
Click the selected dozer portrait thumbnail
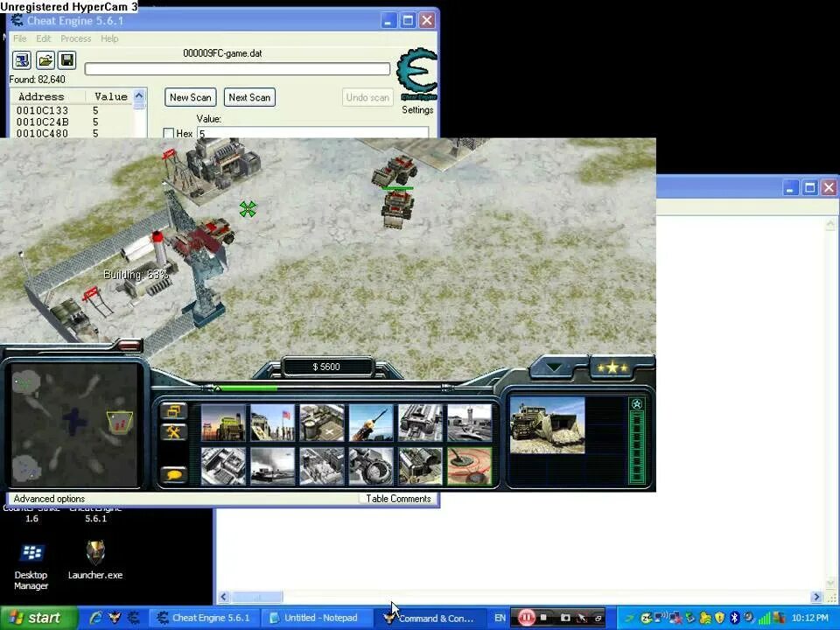pyautogui.click(x=547, y=425)
